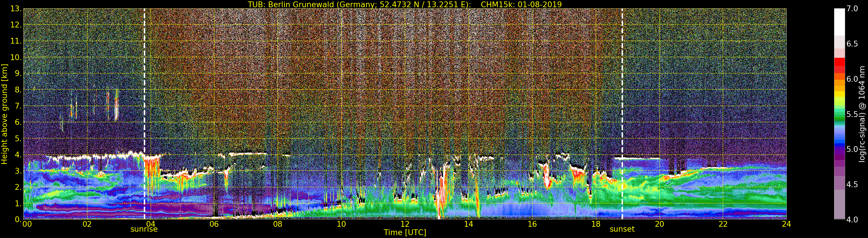Click the '00' tick on the time axis
Viewport: 868px width, 238px height.
27,224
